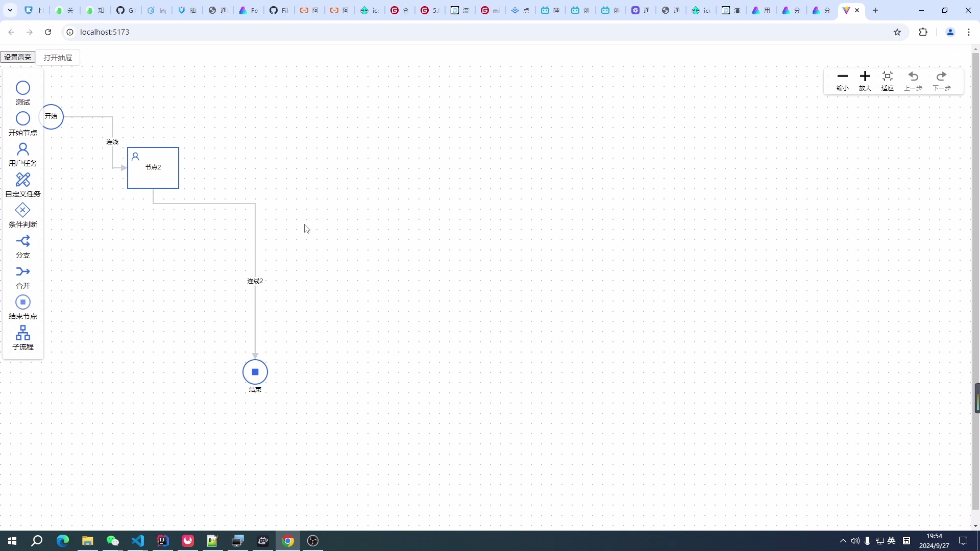Click the 设置高亮 button
Screen dimensions: 980x551
[17, 57]
